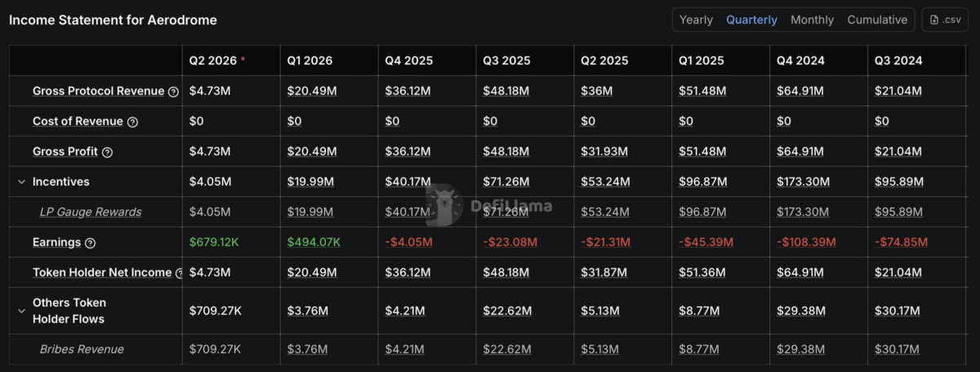Click help icon next to Gross Protocol Revenue
The height and width of the screenshot is (372, 980).
click(173, 92)
